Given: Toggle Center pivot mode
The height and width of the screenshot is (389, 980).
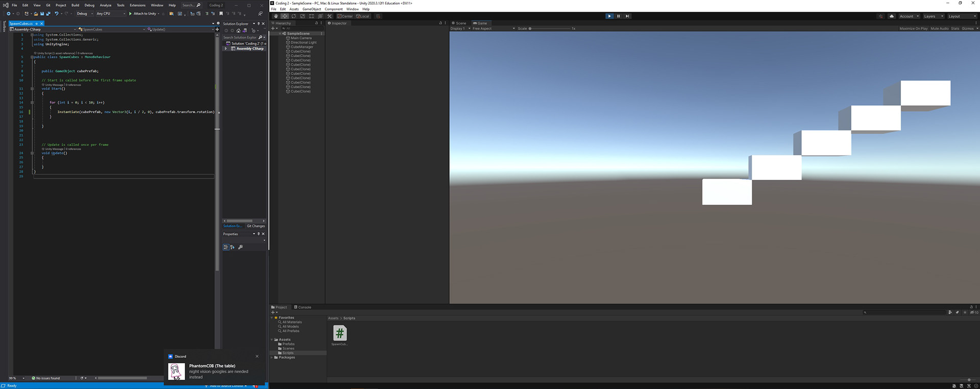Looking at the screenshot, I should [x=345, y=16].
